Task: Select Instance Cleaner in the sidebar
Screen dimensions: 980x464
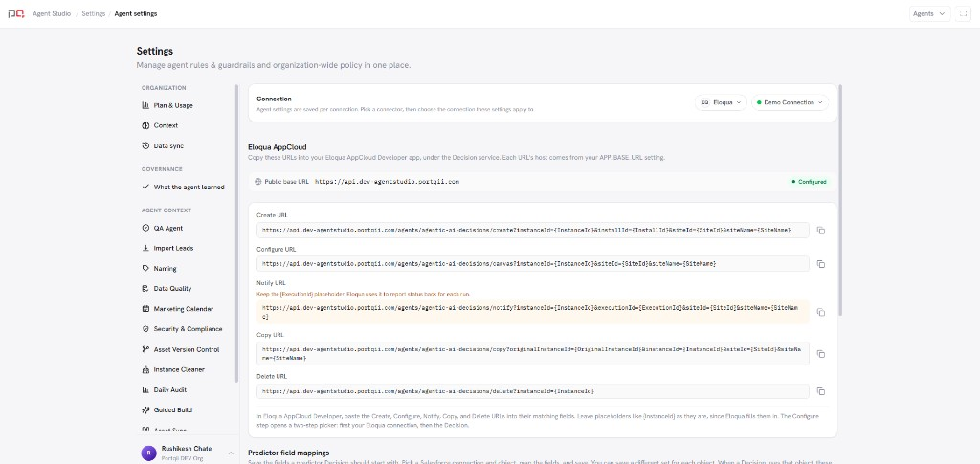Action: (179, 369)
